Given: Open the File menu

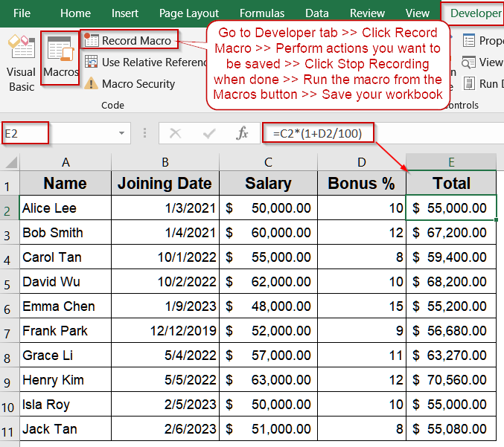Looking at the screenshot, I should point(22,13).
